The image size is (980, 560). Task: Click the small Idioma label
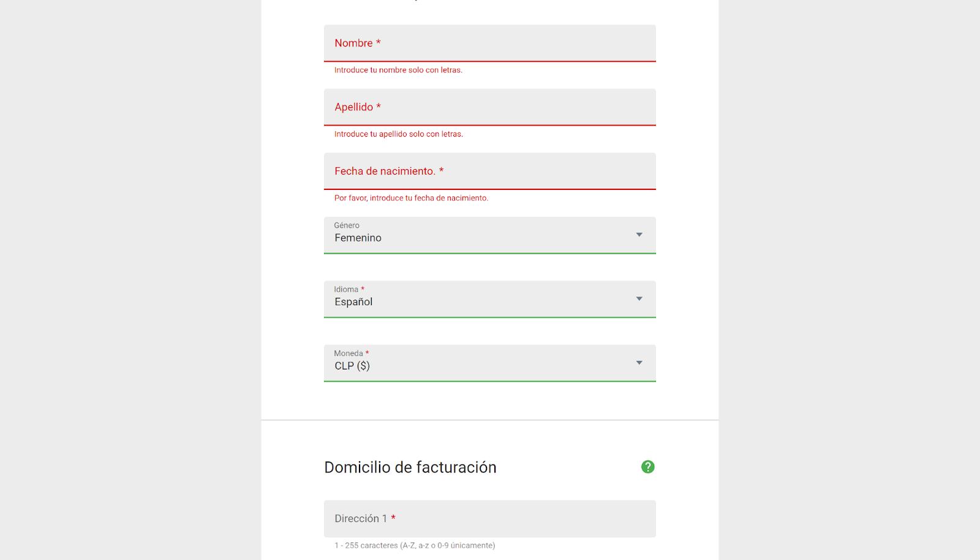346,289
